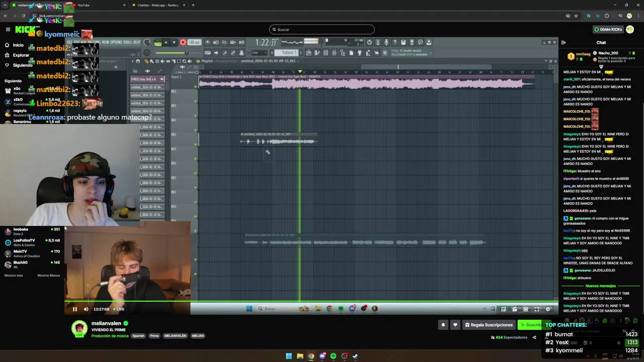The image size is (644, 362).
Task: Open FL Studio VIEW menu
Action: click(106, 42)
